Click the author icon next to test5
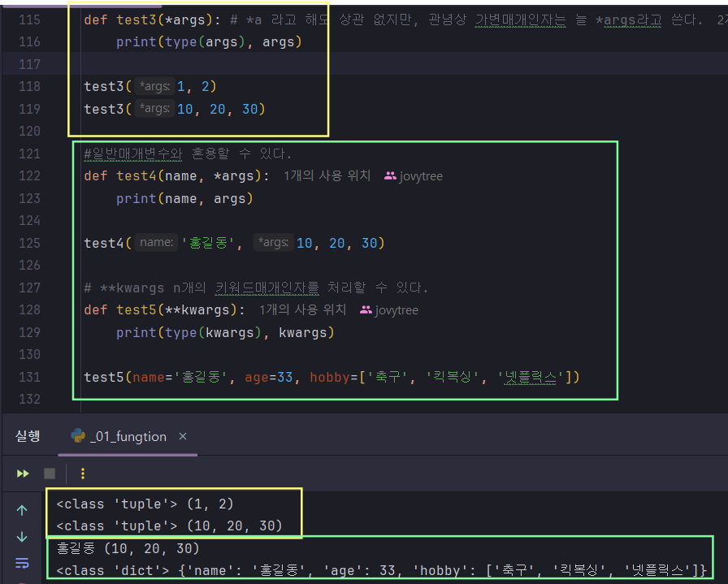 [x=366, y=309]
